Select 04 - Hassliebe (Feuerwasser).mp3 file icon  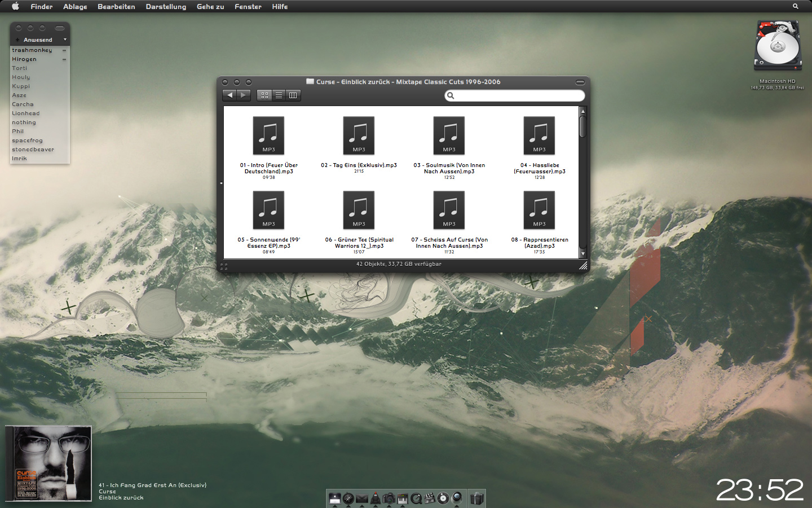pyautogui.click(x=539, y=135)
